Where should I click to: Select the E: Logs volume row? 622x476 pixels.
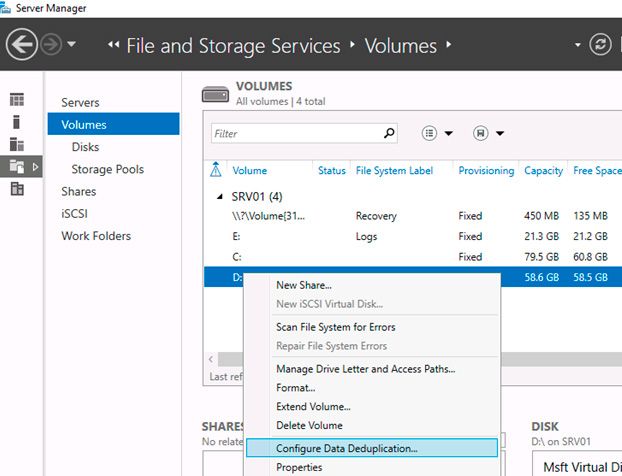[413, 236]
